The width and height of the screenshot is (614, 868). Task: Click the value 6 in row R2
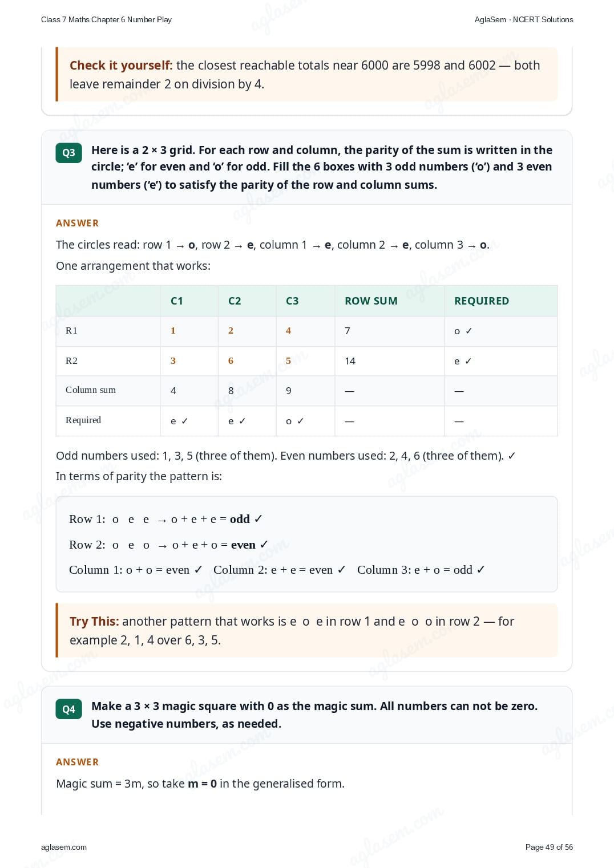tap(231, 361)
